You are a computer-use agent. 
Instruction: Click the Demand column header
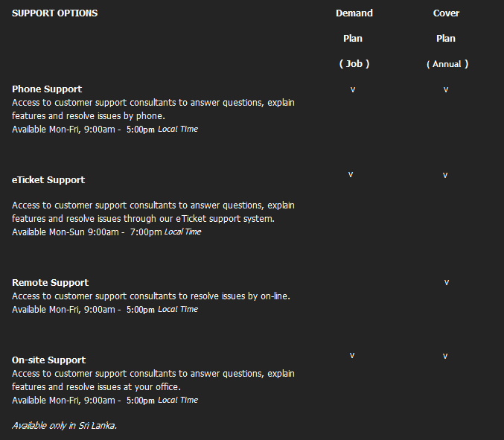click(354, 13)
